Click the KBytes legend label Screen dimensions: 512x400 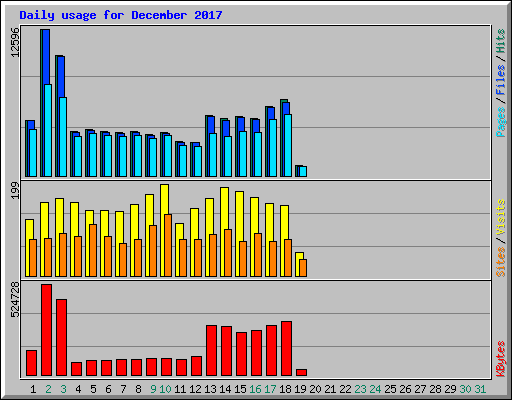click(x=500, y=359)
